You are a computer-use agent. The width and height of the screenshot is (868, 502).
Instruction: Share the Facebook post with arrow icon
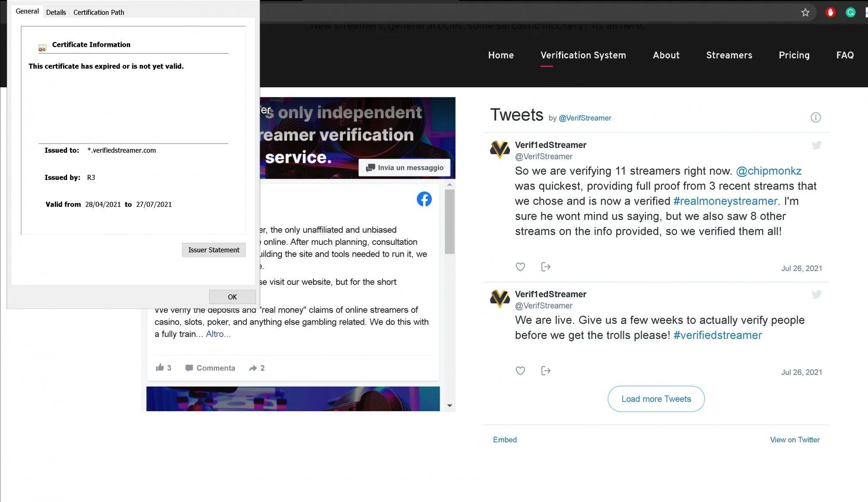[x=253, y=368]
